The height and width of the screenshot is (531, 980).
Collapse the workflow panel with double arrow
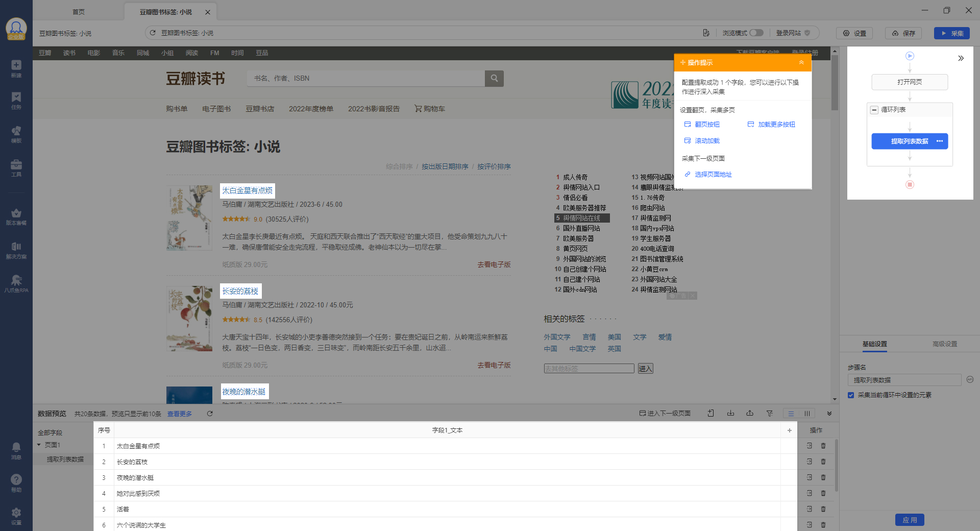961,58
